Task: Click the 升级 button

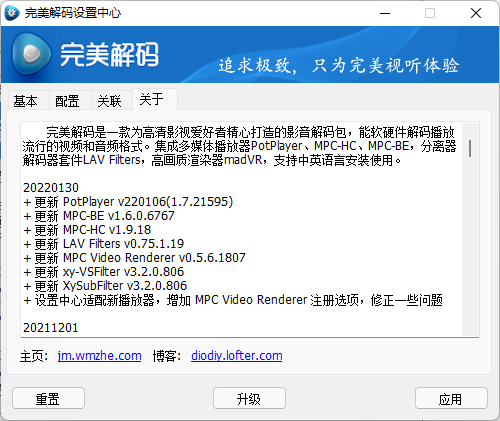Action: pyautogui.click(x=249, y=398)
